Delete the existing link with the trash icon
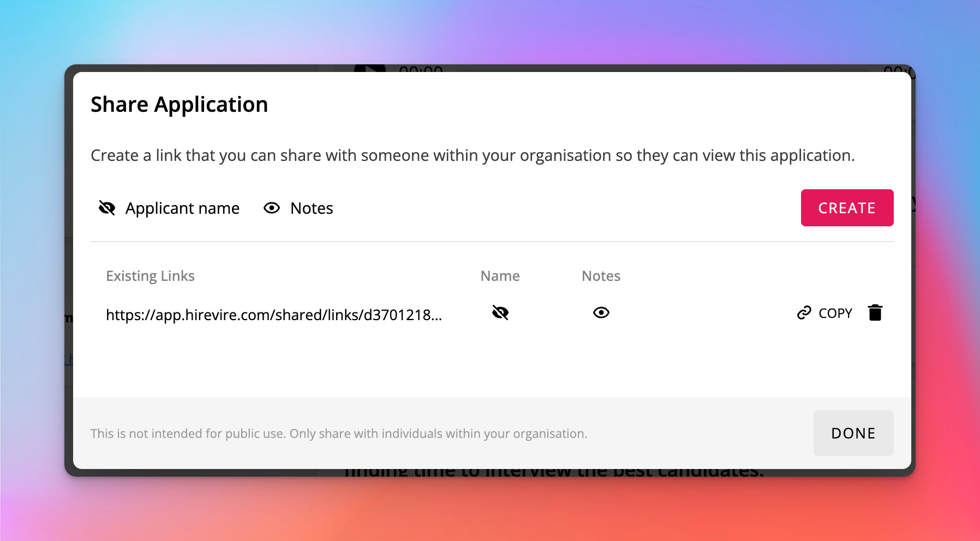 pyautogui.click(x=875, y=313)
